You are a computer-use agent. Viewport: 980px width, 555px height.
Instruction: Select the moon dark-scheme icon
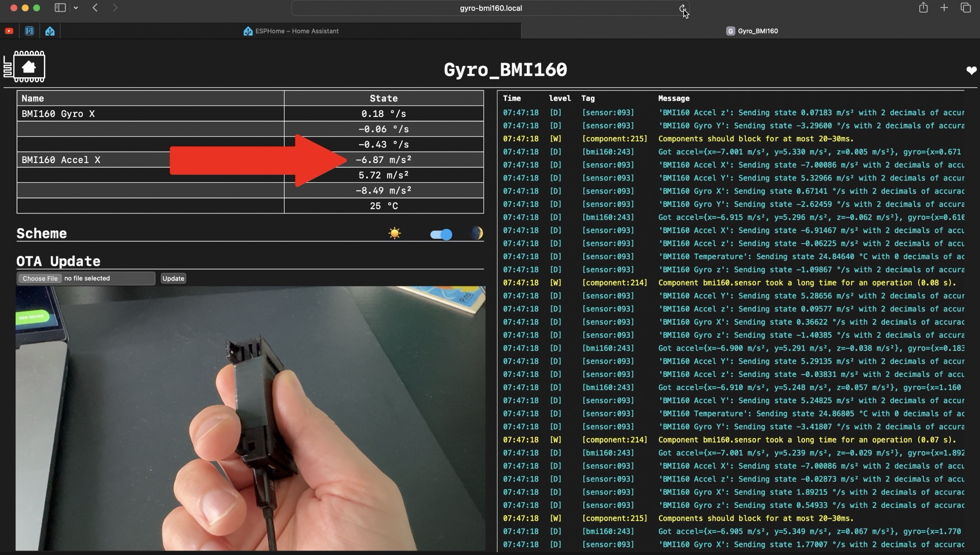click(x=476, y=233)
